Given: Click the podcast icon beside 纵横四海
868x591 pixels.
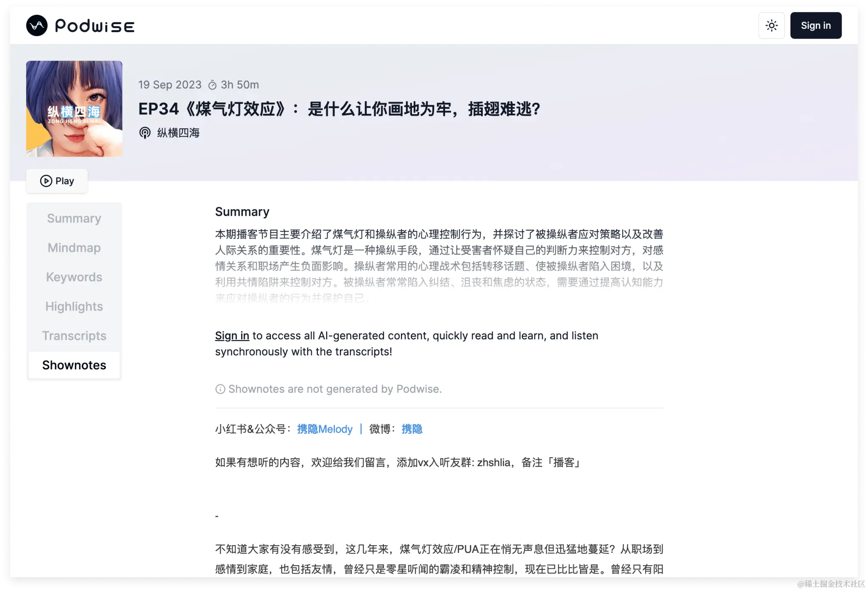Looking at the screenshot, I should coord(145,133).
